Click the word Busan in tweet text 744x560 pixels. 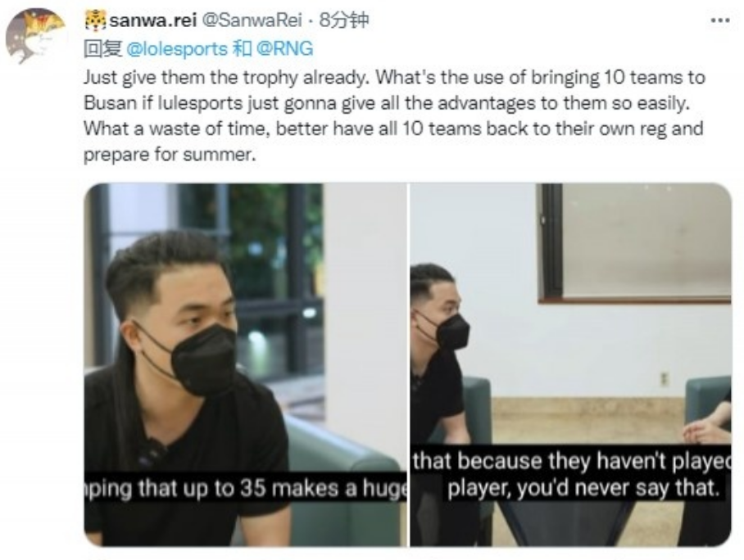pyautogui.click(x=110, y=103)
